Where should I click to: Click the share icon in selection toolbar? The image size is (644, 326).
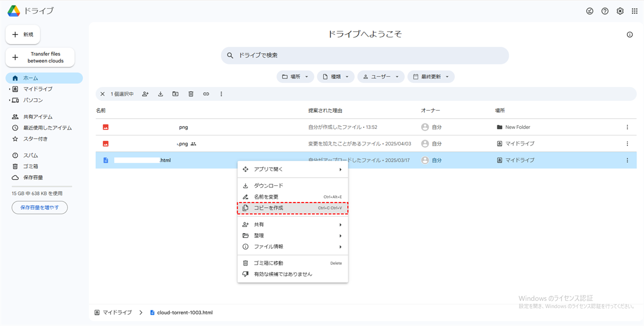tap(145, 94)
